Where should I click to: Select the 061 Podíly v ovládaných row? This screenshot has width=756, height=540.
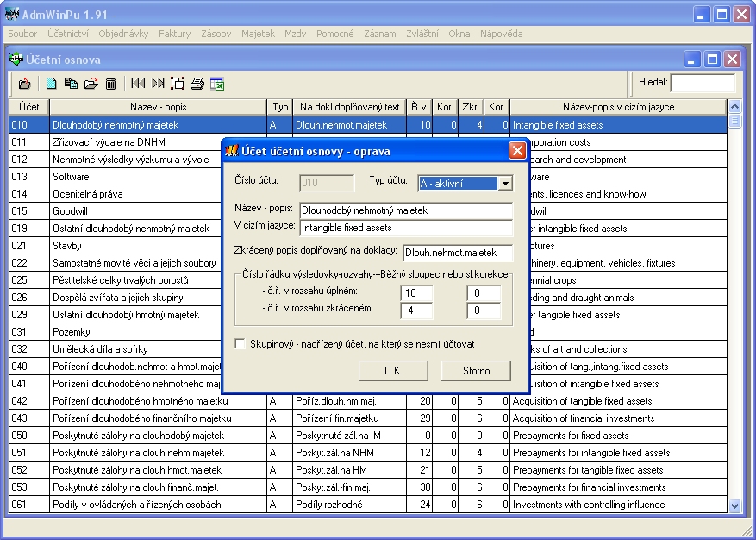(136, 505)
